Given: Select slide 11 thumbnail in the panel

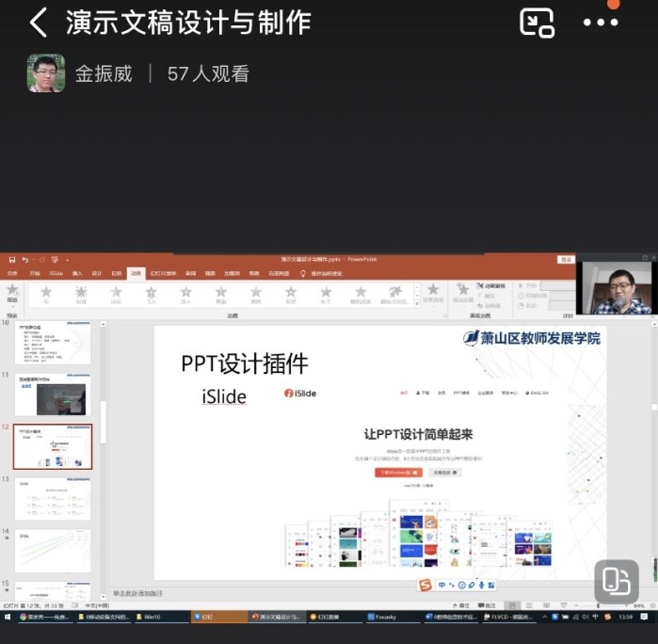Looking at the screenshot, I should (53, 394).
